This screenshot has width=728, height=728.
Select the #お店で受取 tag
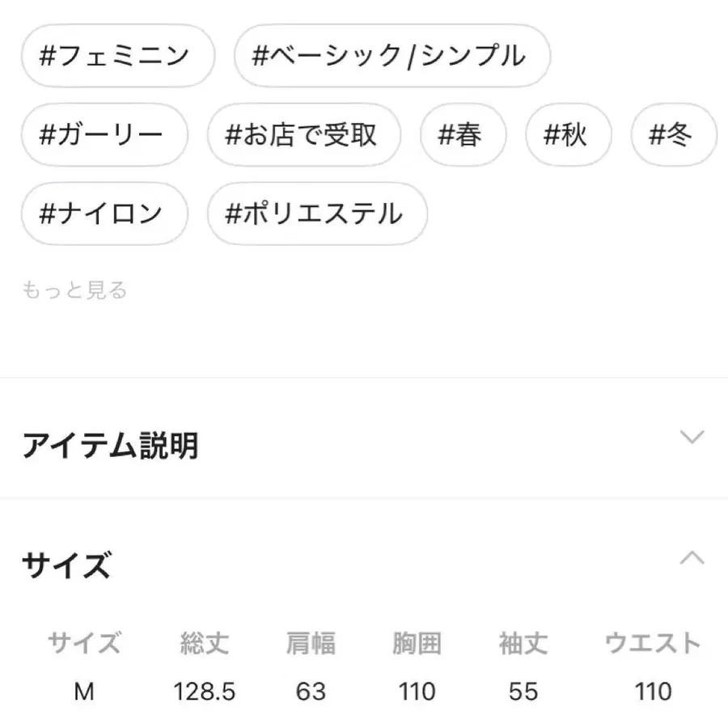tap(303, 135)
